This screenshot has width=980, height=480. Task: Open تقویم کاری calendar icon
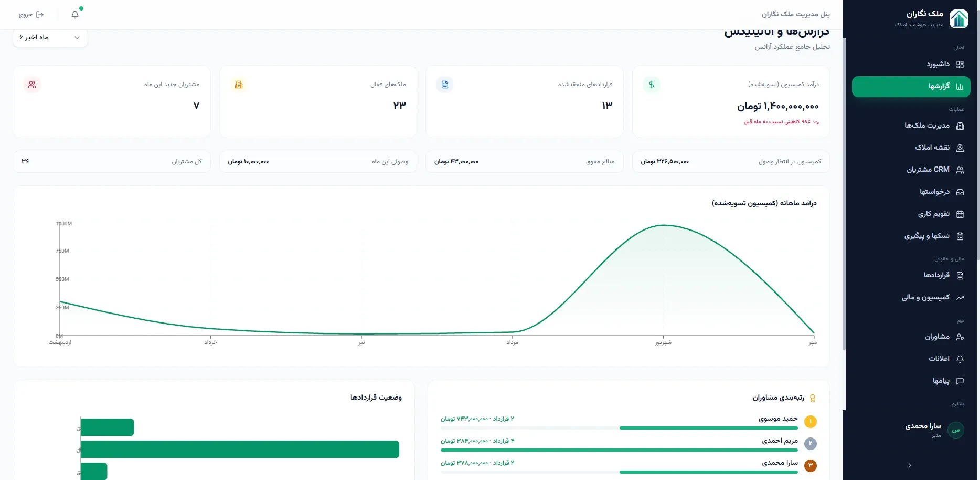tap(960, 214)
